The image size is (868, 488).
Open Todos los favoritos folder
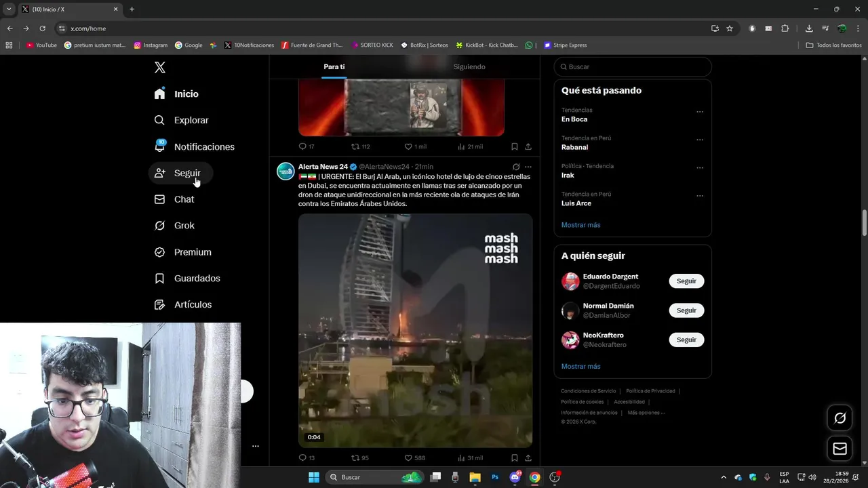[x=833, y=45]
